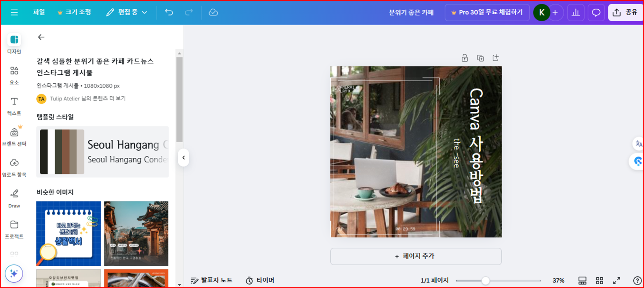
Task: Click the panel scrollbar down arrow
Action: pos(179,285)
